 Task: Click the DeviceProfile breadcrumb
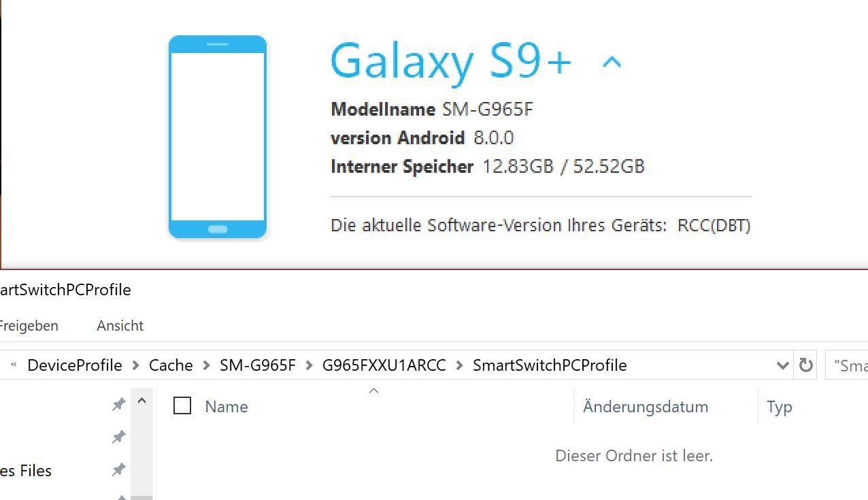coord(75,365)
